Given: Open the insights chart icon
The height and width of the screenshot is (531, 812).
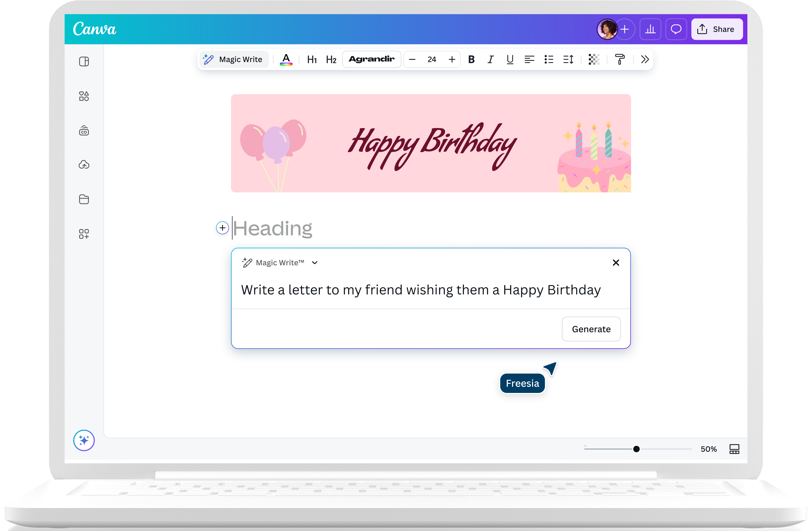Looking at the screenshot, I should tap(650, 29).
